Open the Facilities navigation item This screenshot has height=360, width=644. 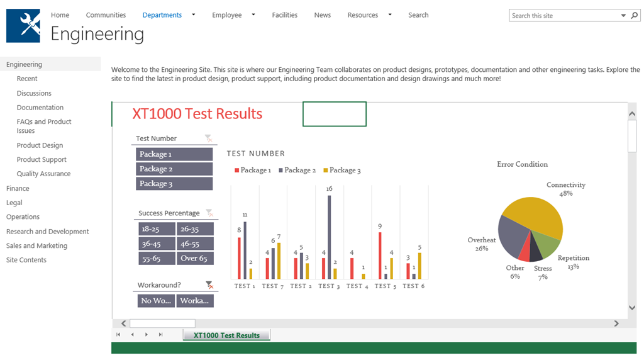tap(285, 15)
